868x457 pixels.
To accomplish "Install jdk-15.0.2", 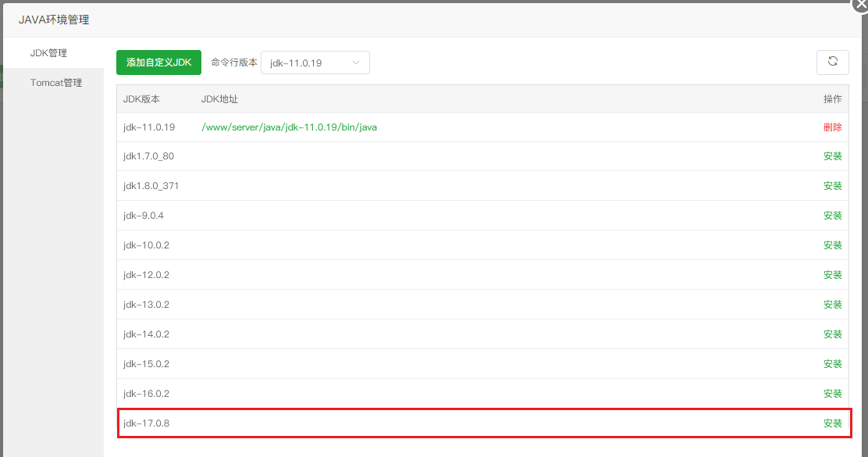I will coord(832,364).
